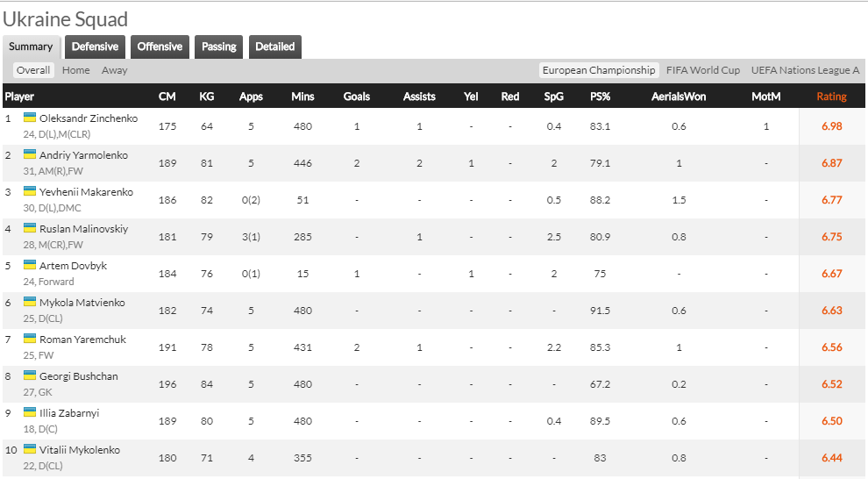Open Vitalii Mykolenko's player profile link
The image size is (868, 479).
click(x=80, y=449)
